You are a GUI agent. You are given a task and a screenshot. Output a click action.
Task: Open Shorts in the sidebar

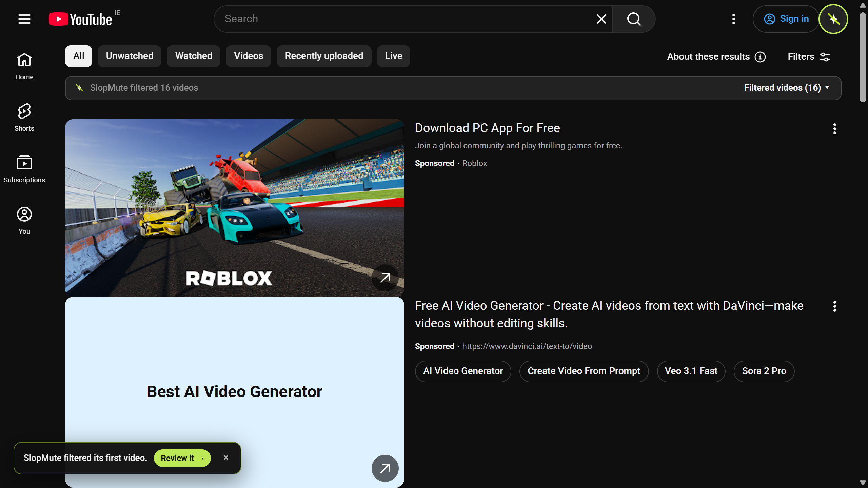pos(24,118)
